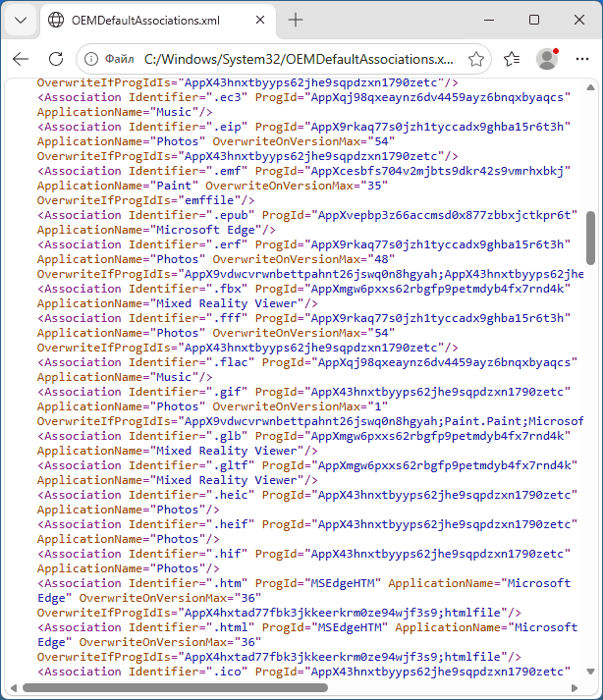Click the .hif Association line
The image size is (603, 700).
tap(303, 554)
